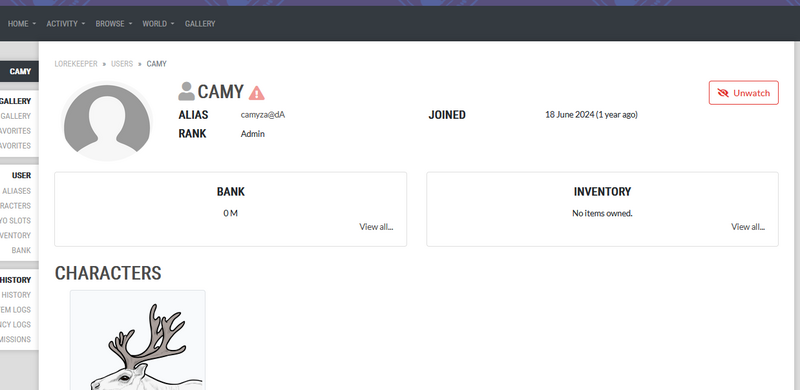Click the CAMY sidebar header
The height and width of the screenshot is (390, 800).
19,71
